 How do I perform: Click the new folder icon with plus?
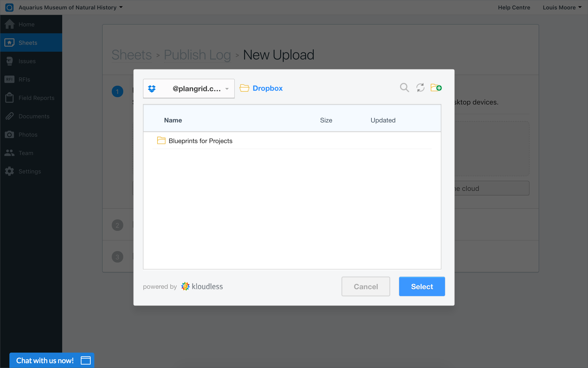tap(436, 88)
